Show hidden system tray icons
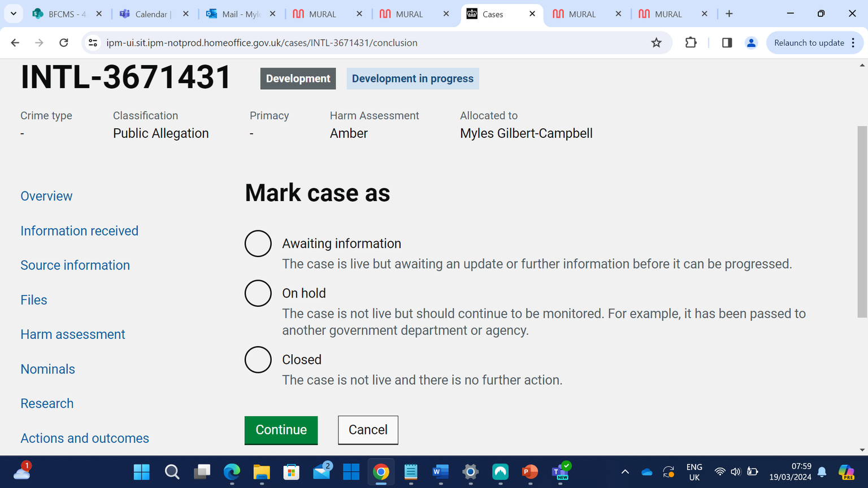Screen dimensions: 868x488 625,472
